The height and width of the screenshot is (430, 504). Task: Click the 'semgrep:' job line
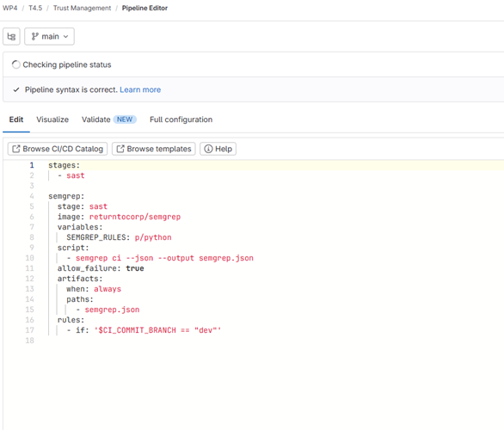pyautogui.click(x=66, y=196)
